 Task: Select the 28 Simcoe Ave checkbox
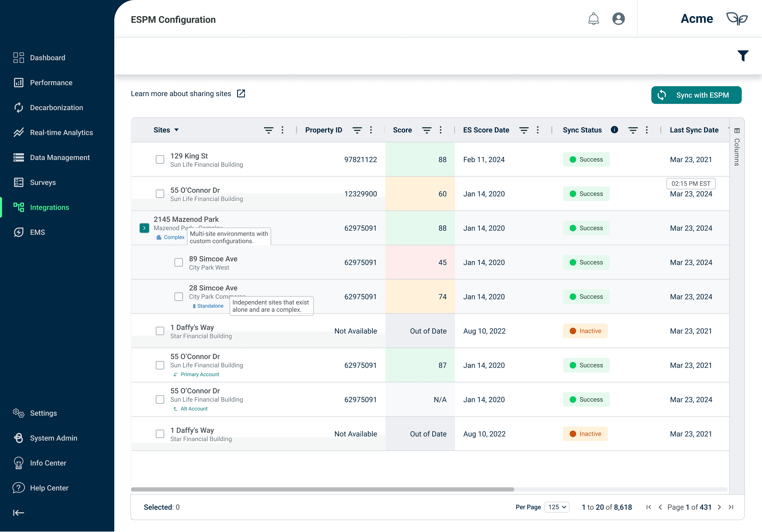[179, 297]
